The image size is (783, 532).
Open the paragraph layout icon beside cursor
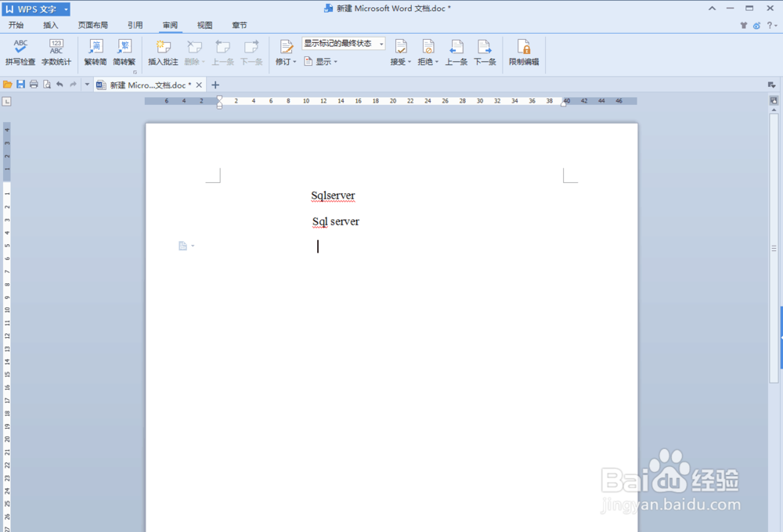(x=186, y=246)
